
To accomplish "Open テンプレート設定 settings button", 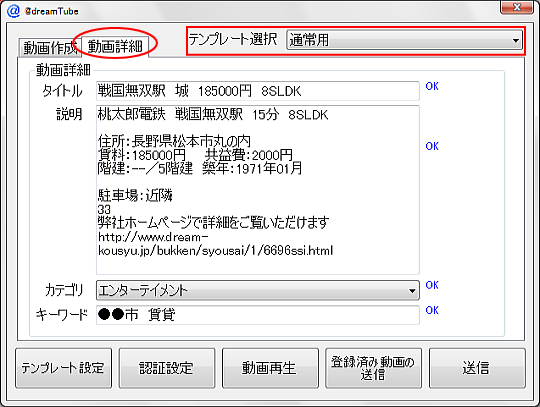I will pos(63,368).
